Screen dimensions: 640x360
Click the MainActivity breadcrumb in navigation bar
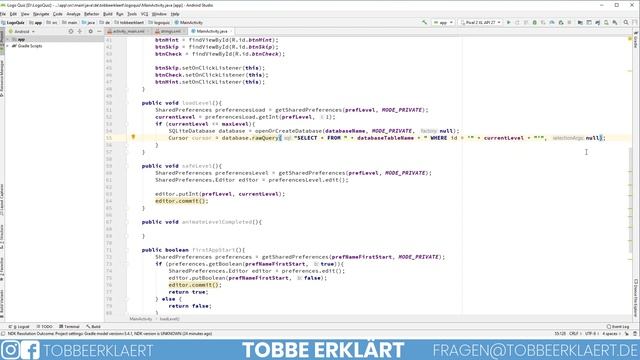point(189,22)
